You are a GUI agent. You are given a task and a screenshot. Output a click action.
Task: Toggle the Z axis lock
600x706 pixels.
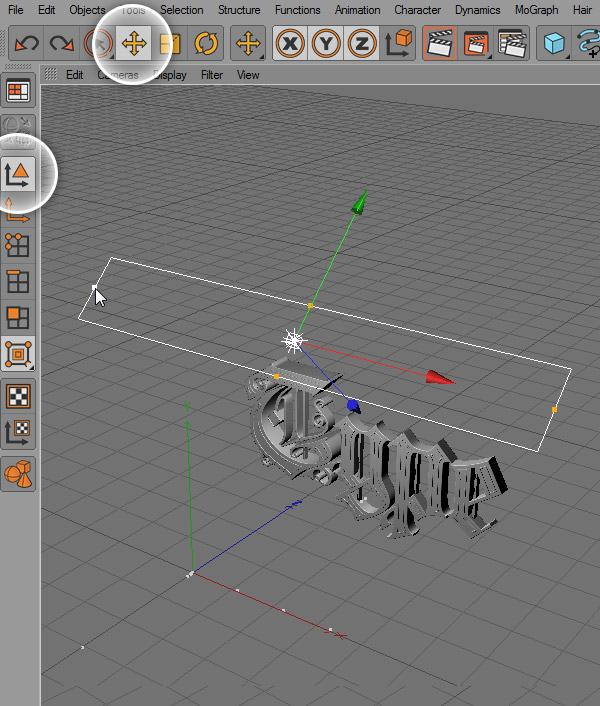point(361,44)
